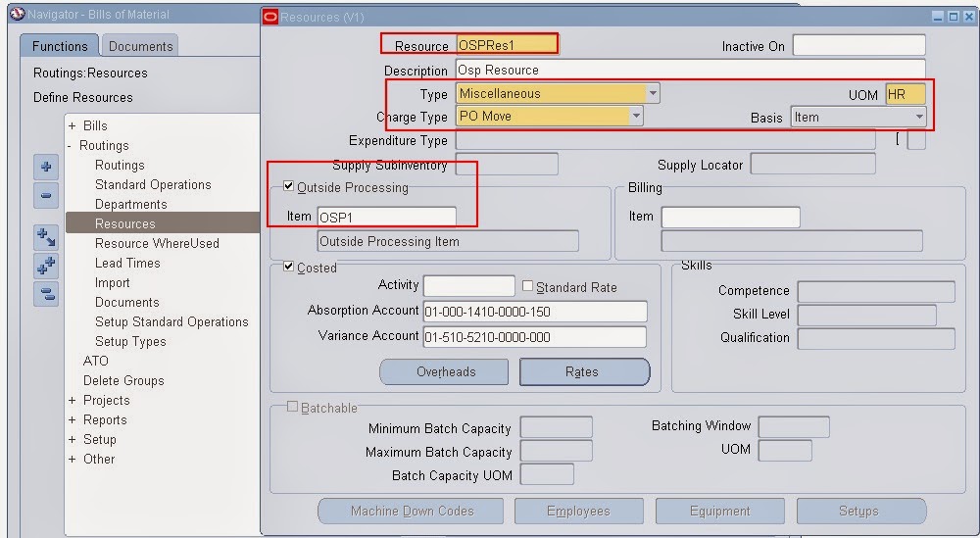Collapse the Routings tree node
This screenshot has height=538, width=980.
coord(70,146)
